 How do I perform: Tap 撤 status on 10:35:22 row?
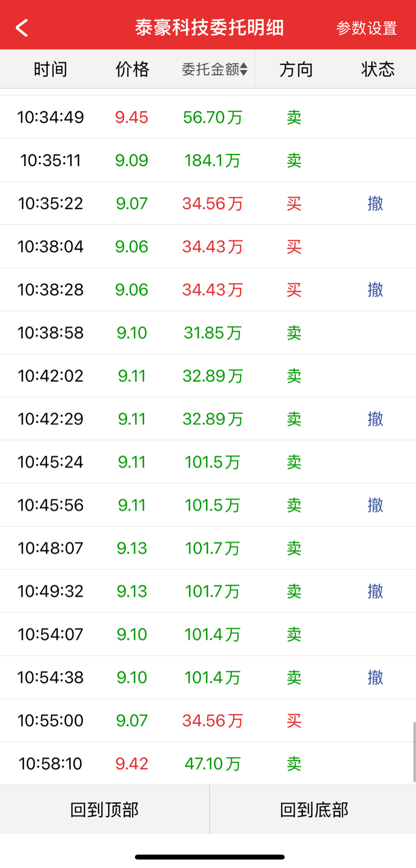tap(375, 204)
